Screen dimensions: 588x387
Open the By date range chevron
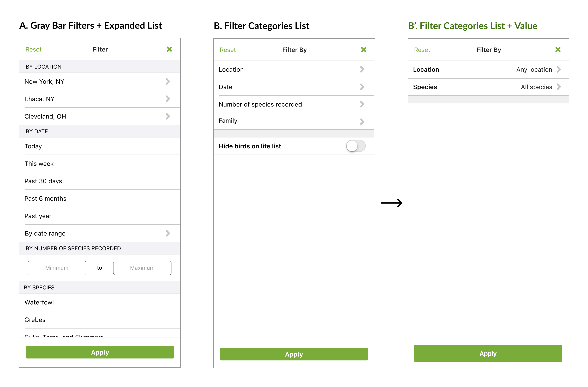pyautogui.click(x=168, y=233)
